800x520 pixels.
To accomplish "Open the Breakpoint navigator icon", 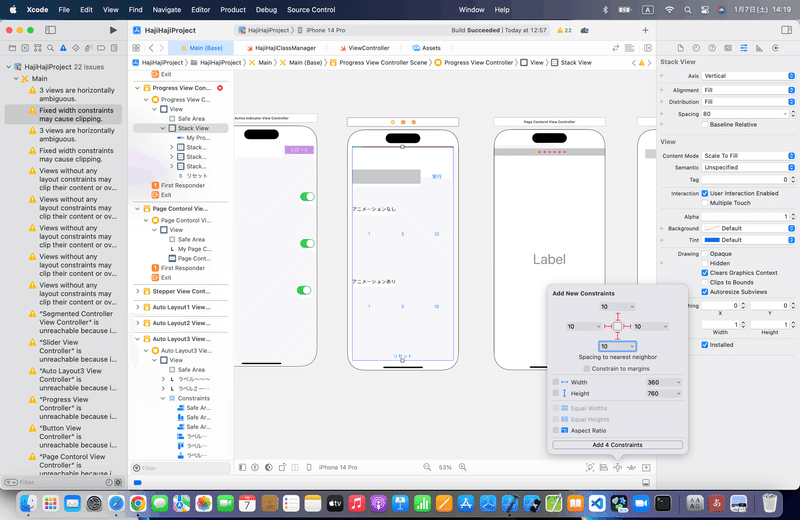I will 102,48.
